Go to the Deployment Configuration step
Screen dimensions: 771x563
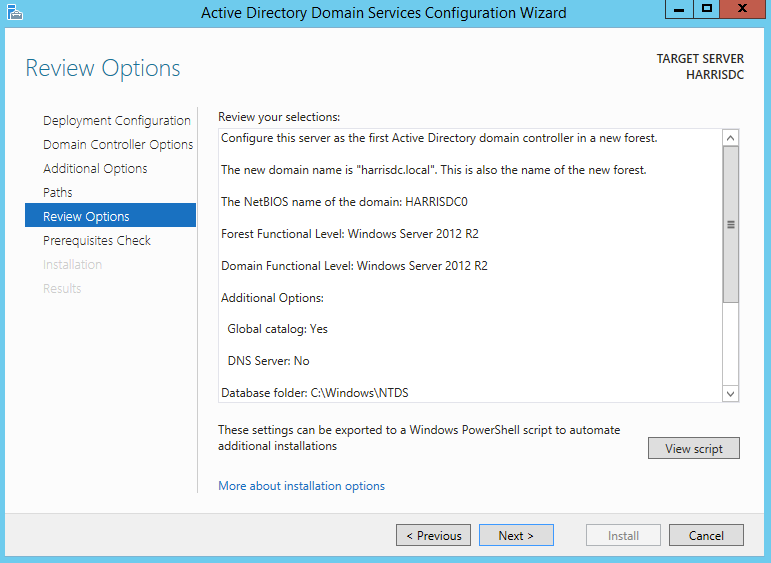coord(116,120)
